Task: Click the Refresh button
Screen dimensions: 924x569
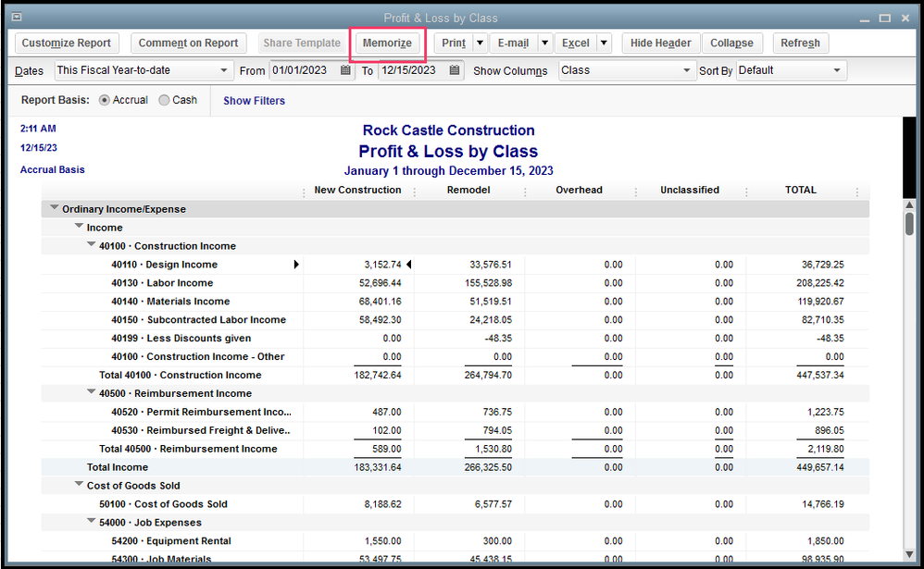Action: [800, 43]
